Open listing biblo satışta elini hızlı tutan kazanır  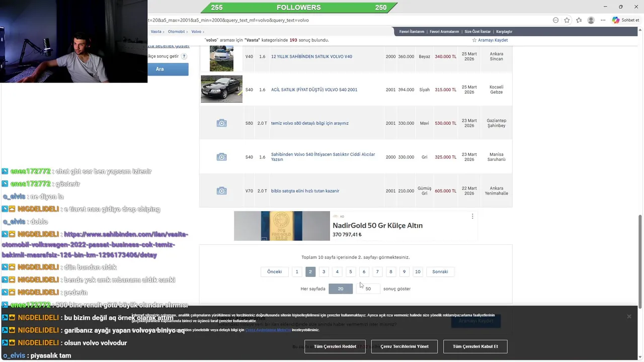click(305, 191)
